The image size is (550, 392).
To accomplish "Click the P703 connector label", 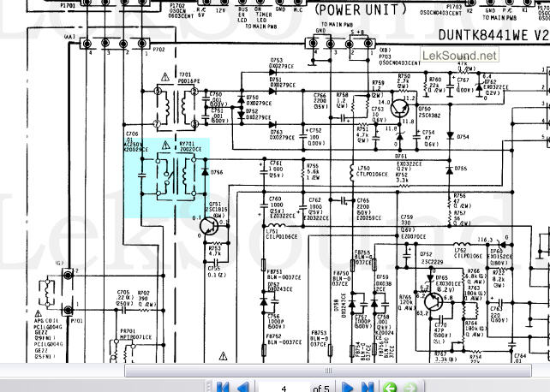I will 386,56.
